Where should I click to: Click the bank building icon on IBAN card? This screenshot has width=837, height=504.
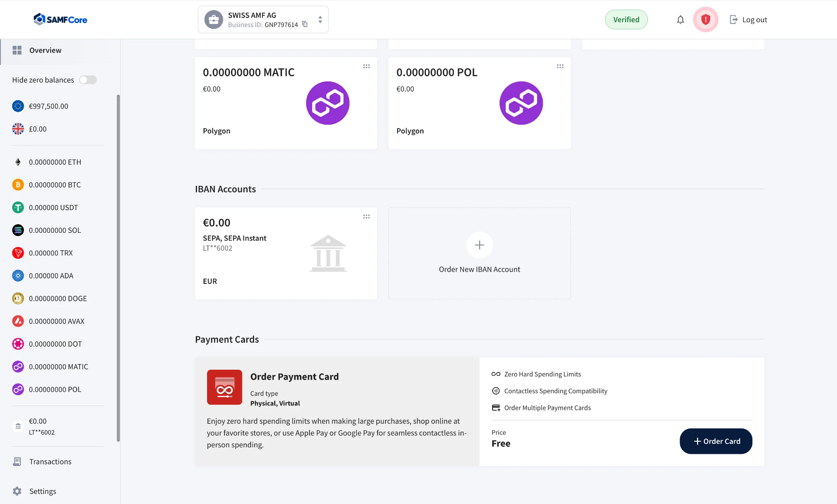tap(328, 253)
